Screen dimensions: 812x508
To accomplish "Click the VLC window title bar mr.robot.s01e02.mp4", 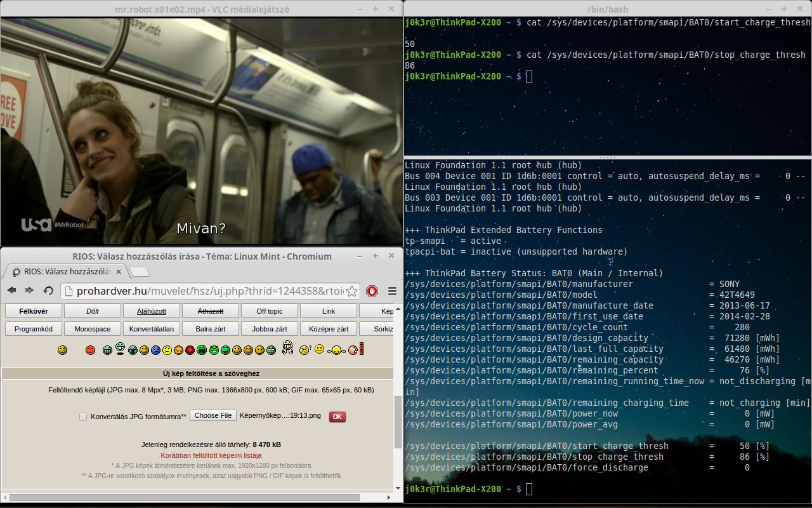I will tap(201, 9).
